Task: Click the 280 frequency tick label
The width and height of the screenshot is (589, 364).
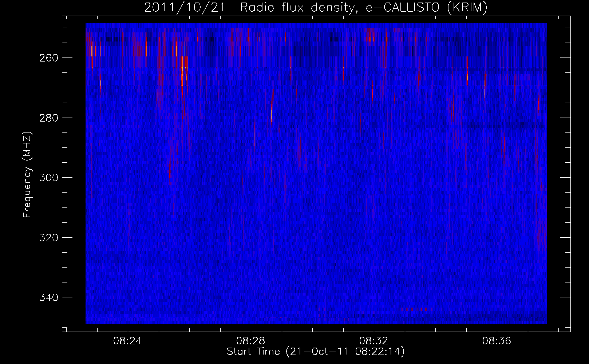Action: pyautogui.click(x=48, y=118)
